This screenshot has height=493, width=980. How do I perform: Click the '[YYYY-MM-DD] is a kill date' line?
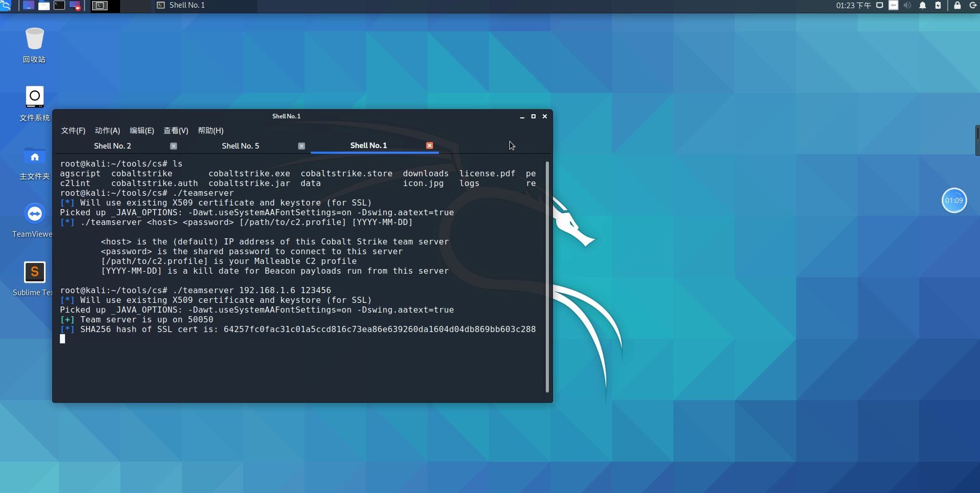[275, 271]
